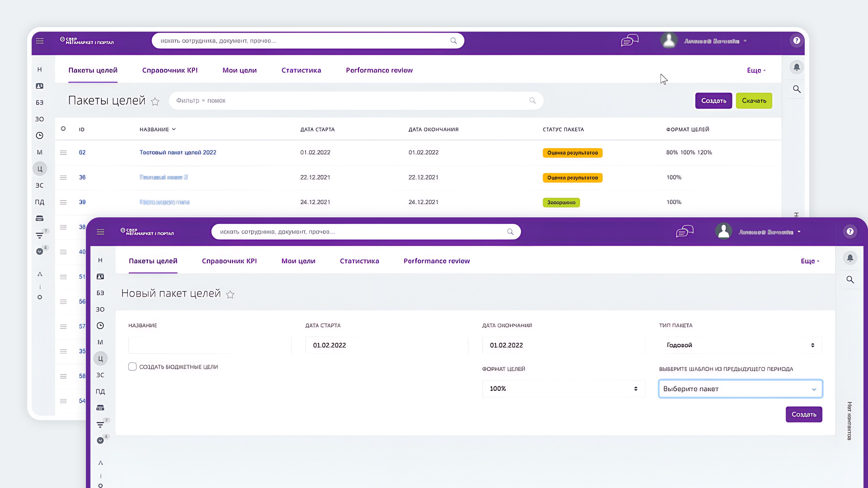Expand the Выберите пакет template dropdown
868x488 pixels.
tap(740, 389)
